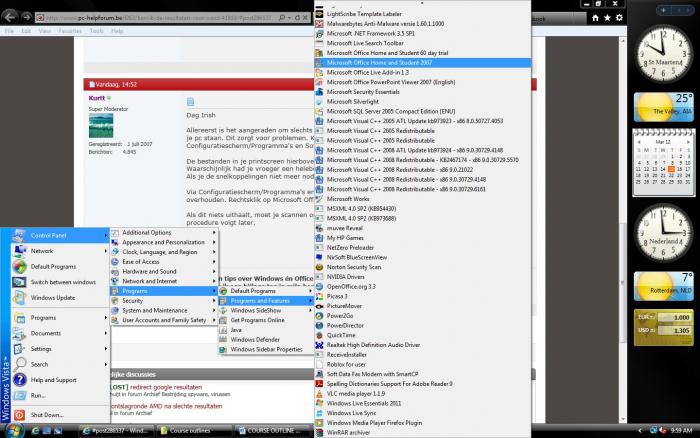Click the Spelling Dictionaries Adobe Reader icon
The height and width of the screenshot is (438, 700).
(319, 384)
